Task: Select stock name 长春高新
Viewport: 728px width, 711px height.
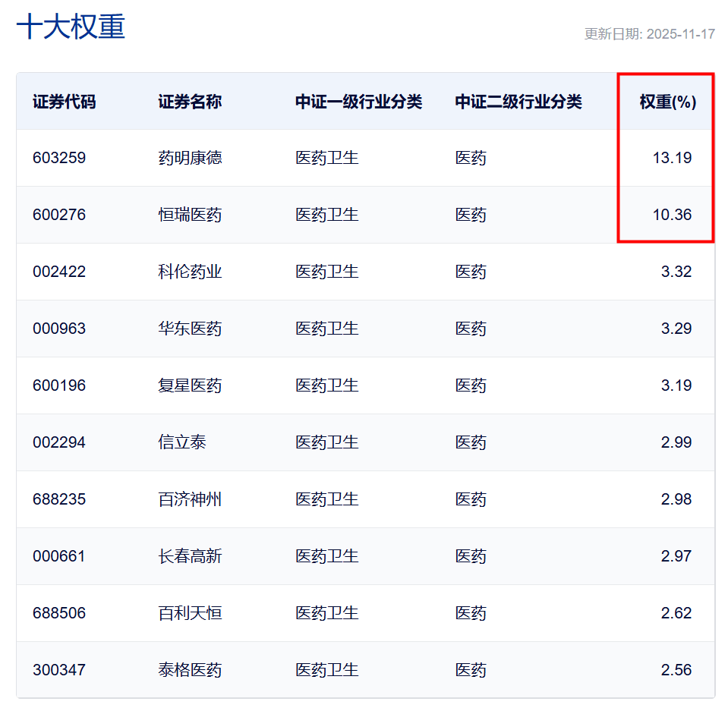Action: click(190, 556)
